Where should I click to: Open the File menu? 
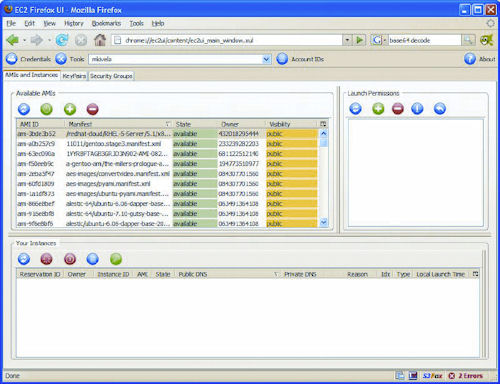11,23
